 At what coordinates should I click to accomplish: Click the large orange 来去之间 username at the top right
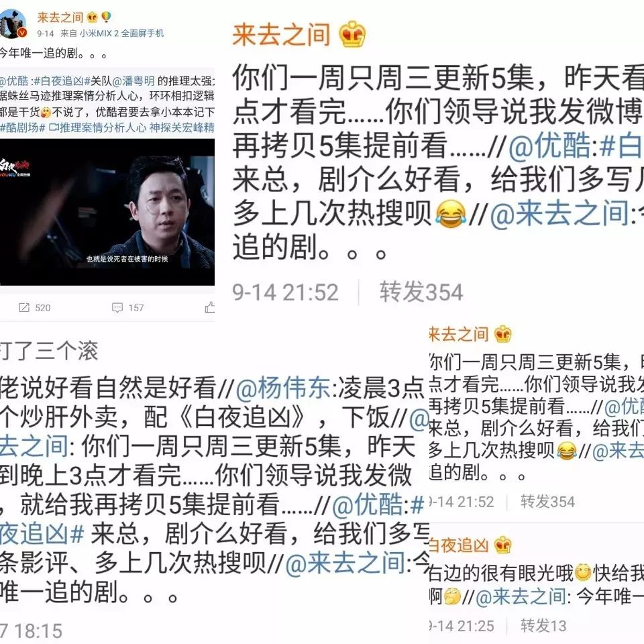pyautogui.click(x=281, y=34)
